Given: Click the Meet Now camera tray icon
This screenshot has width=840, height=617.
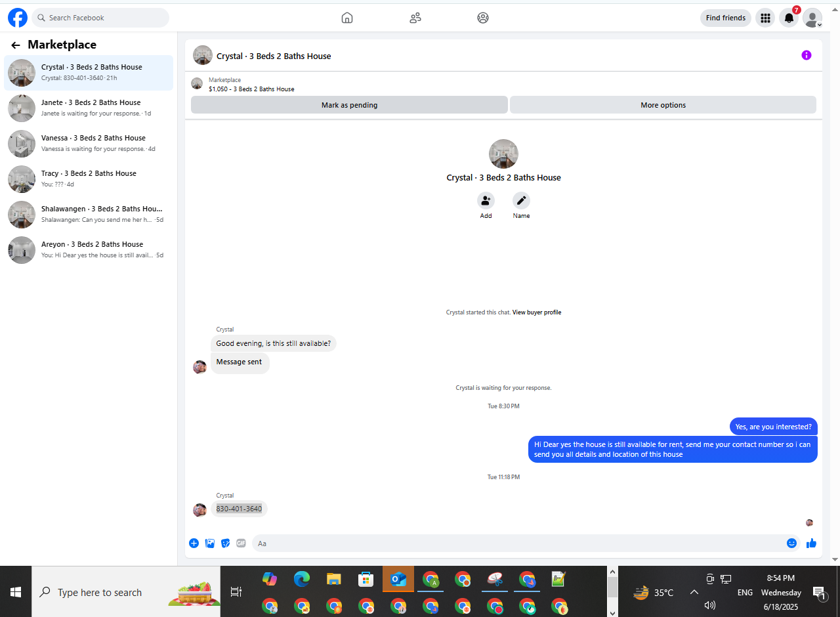Looking at the screenshot, I should [710, 579].
